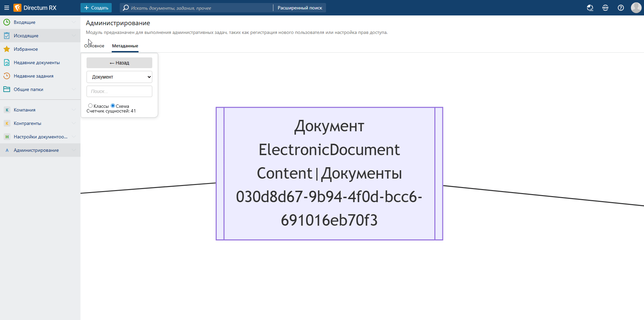Open the help question mark icon
Screen dimensions: 644x320
pyautogui.click(x=621, y=8)
